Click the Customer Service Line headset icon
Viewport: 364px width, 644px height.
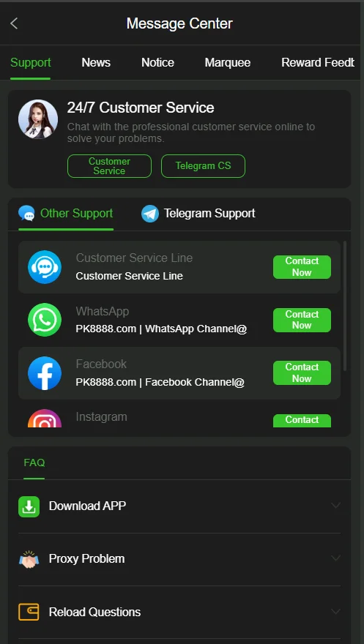pyautogui.click(x=45, y=267)
